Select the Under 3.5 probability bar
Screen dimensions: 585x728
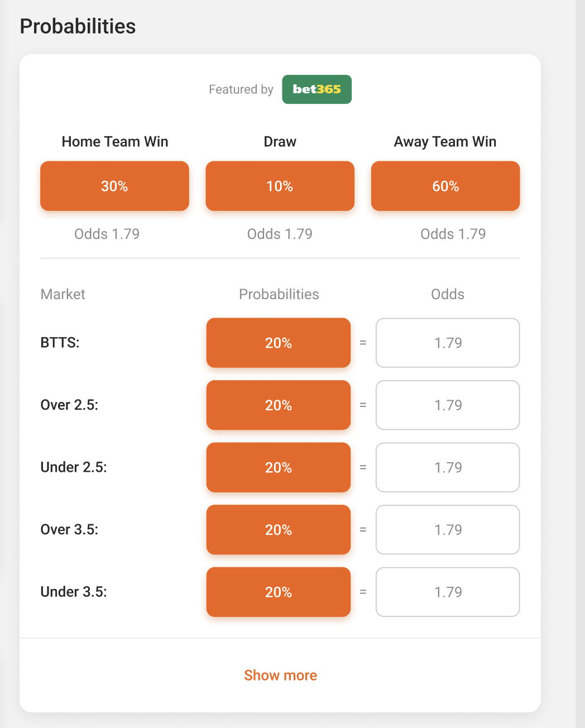[x=278, y=592]
